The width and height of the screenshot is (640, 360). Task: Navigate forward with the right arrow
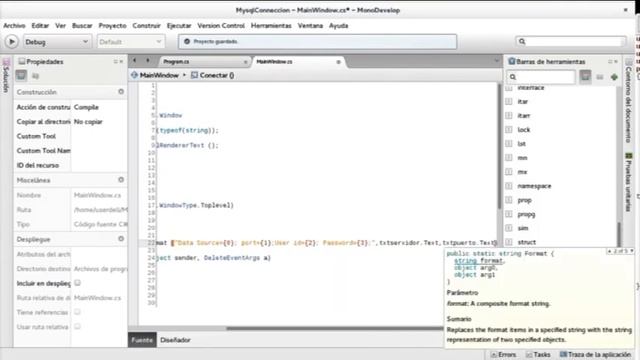click(147, 60)
